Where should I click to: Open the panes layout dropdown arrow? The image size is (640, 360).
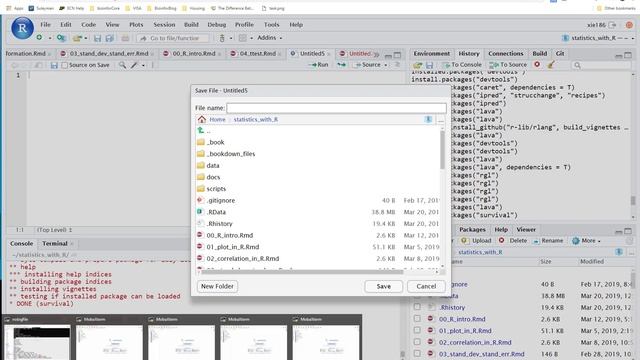point(251,38)
